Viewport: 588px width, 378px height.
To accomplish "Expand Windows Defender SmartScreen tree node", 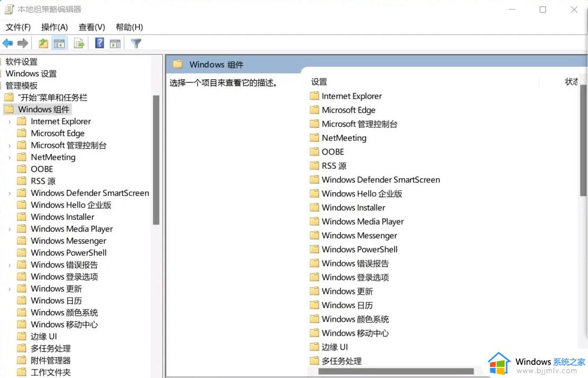I will click(x=10, y=194).
